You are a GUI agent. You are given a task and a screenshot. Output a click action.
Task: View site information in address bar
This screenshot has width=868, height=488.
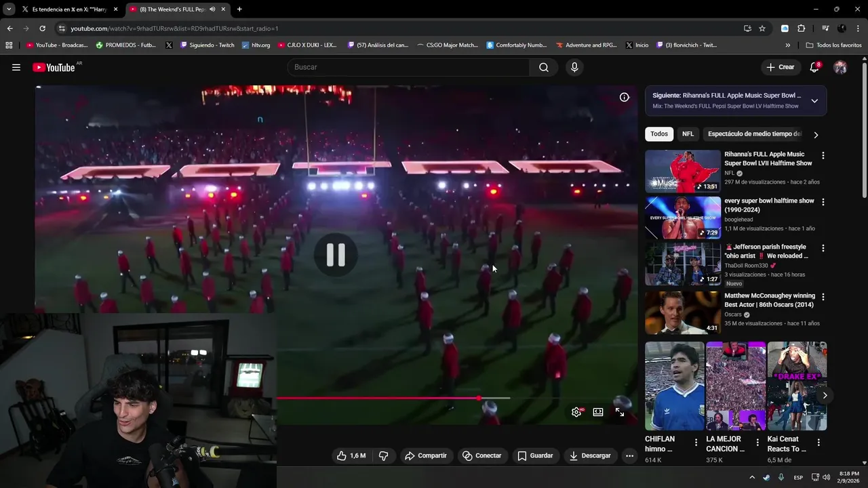[61, 28]
